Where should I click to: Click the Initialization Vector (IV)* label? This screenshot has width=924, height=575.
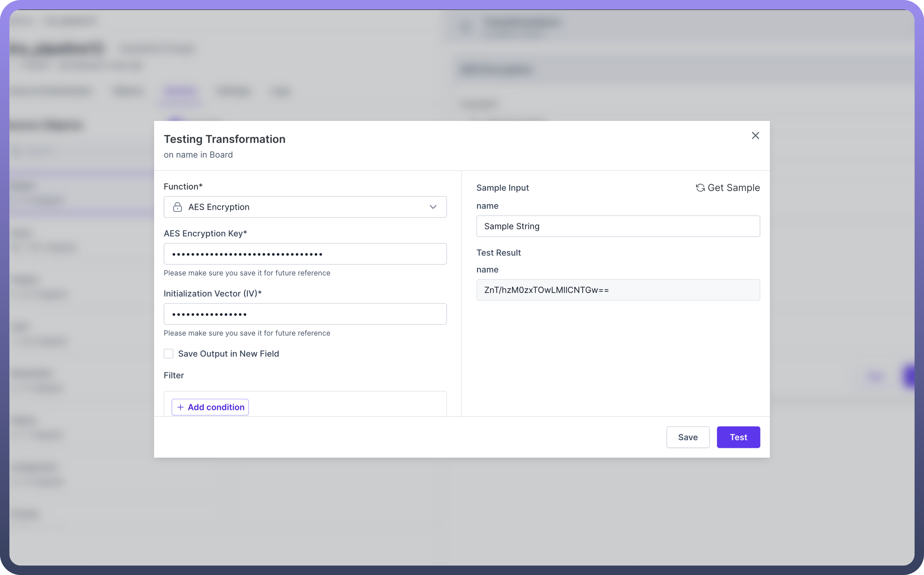[x=212, y=294]
